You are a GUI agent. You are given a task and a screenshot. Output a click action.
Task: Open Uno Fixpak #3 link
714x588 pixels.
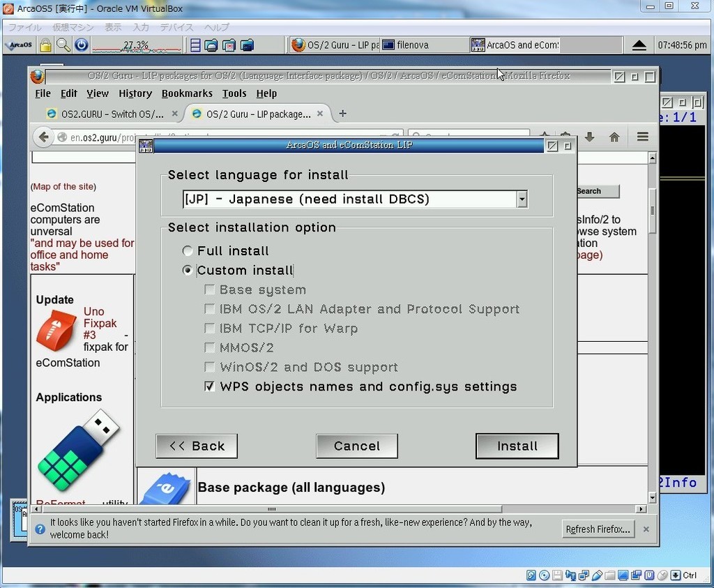pos(100,324)
